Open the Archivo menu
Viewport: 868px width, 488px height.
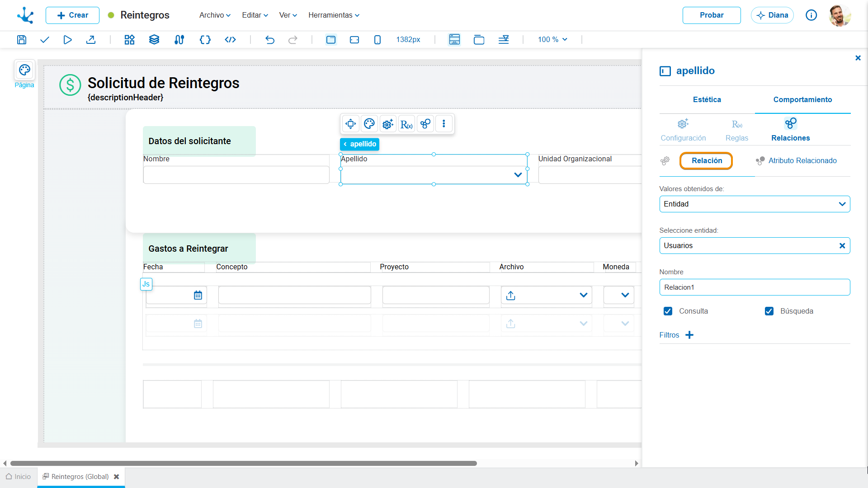[x=215, y=15]
